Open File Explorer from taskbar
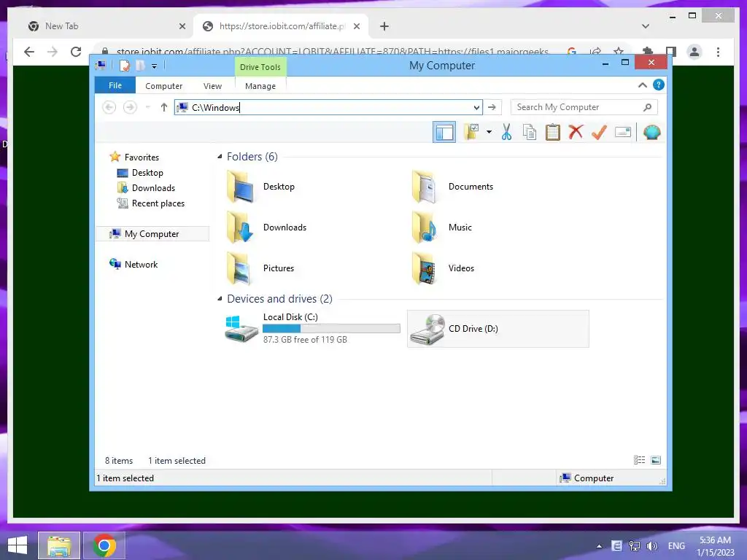Screen dimensions: 747x560 pyautogui.click(x=59, y=545)
